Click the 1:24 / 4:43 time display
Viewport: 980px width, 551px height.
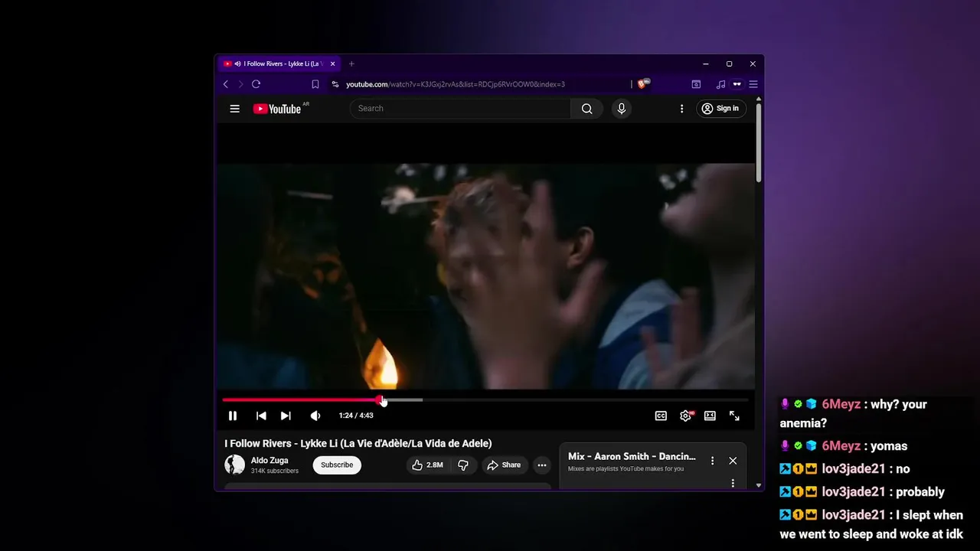coord(356,416)
